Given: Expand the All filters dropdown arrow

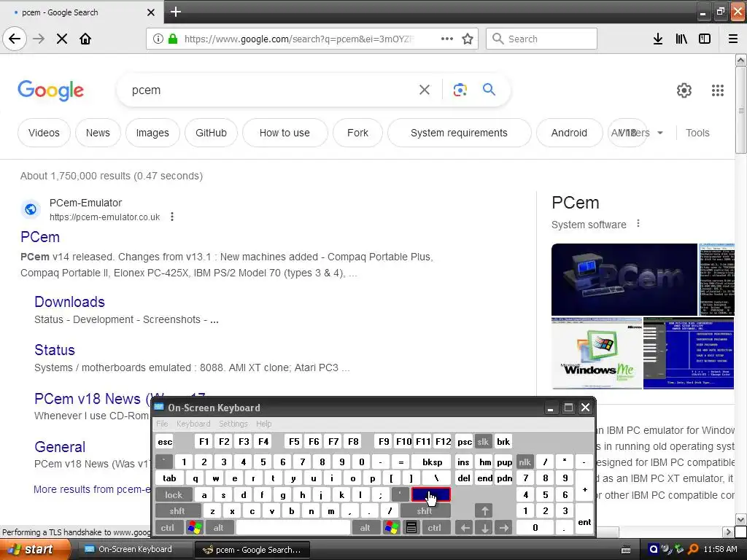Looking at the screenshot, I should point(660,133).
